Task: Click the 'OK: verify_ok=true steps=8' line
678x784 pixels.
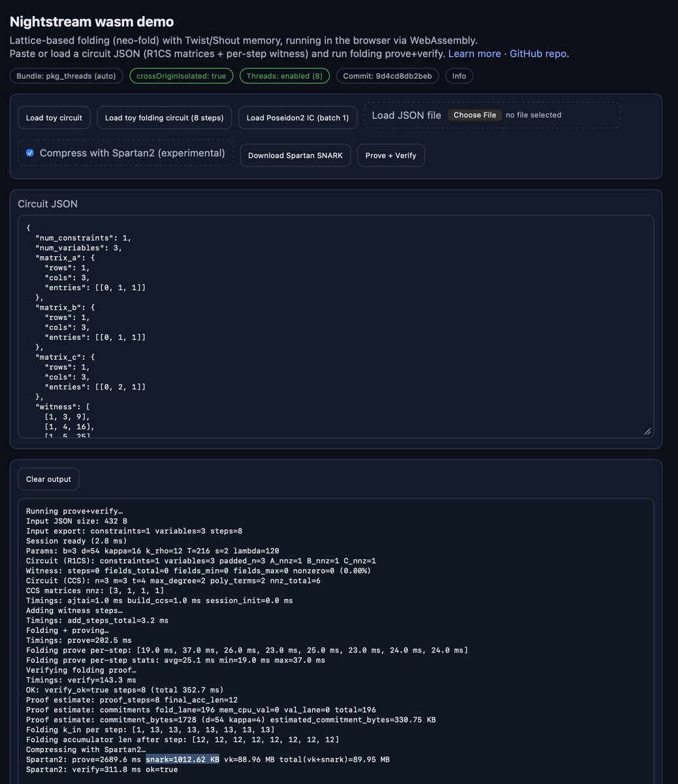Action: pos(125,690)
